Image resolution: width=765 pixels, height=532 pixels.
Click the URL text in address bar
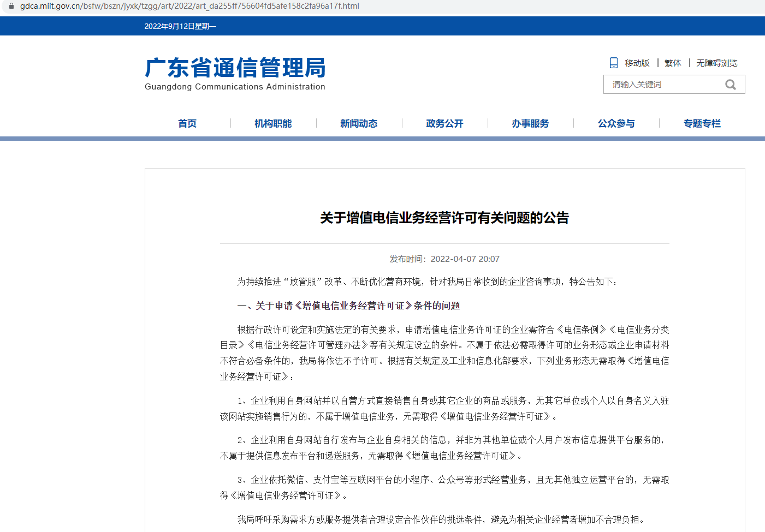pyautogui.click(x=189, y=6)
